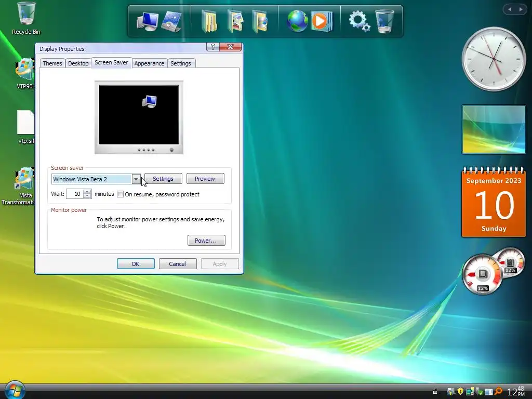The width and height of the screenshot is (532, 399).
Task: Open the Documents folder icon in the dock
Action: tap(209, 21)
